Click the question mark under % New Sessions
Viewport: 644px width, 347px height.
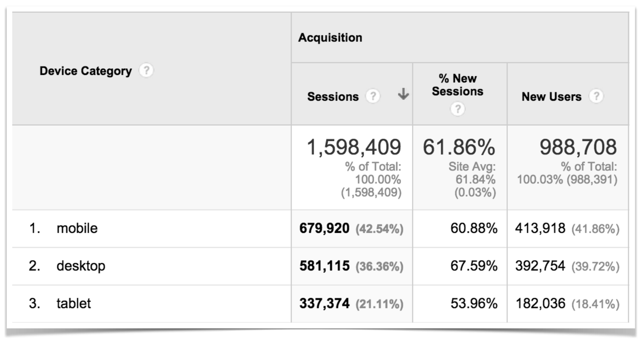point(458,109)
